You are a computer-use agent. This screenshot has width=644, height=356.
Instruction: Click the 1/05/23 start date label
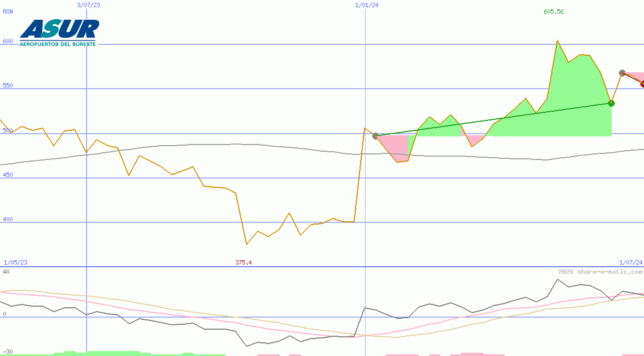15,262
